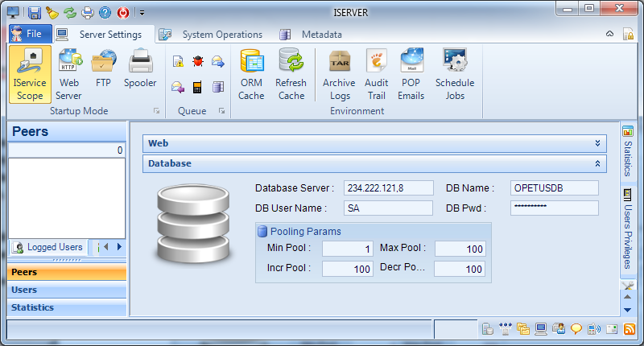Switch to the Metadata tab
The image size is (644, 346).
pos(311,35)
